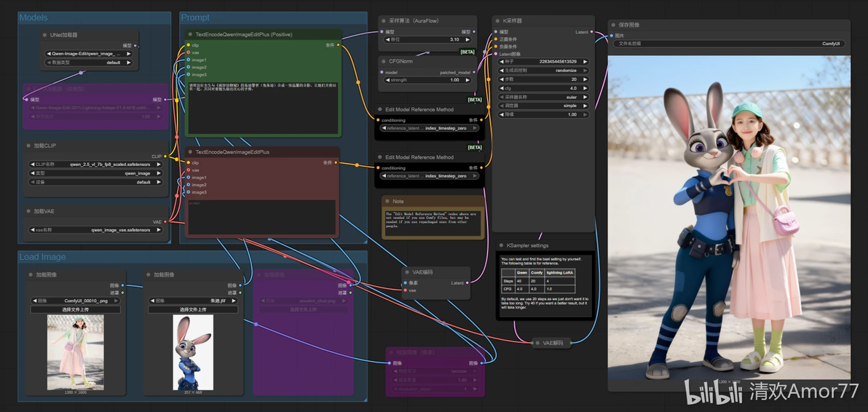Collapse the Note node via its header dot
The width and height of the screenshot is (868, 412).
(x=387, y=202)
